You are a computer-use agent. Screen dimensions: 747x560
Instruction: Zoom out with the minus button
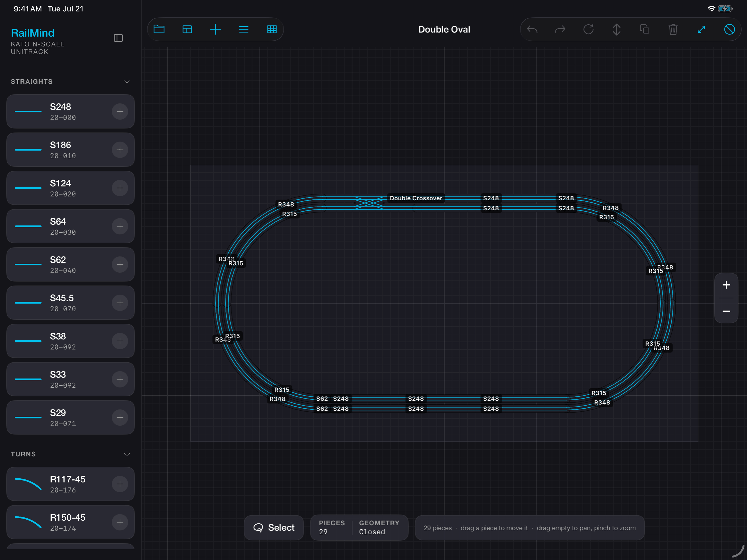coord(726,311)
